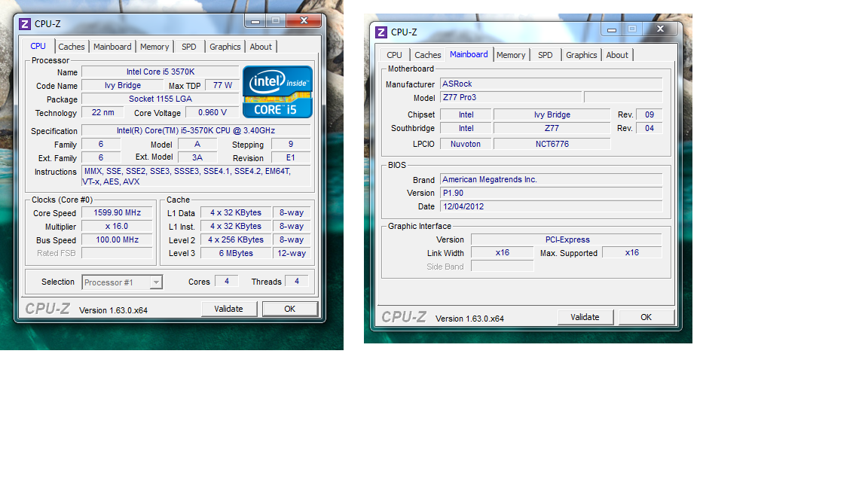Click the Revision value E1

click(x=291, y=157)
